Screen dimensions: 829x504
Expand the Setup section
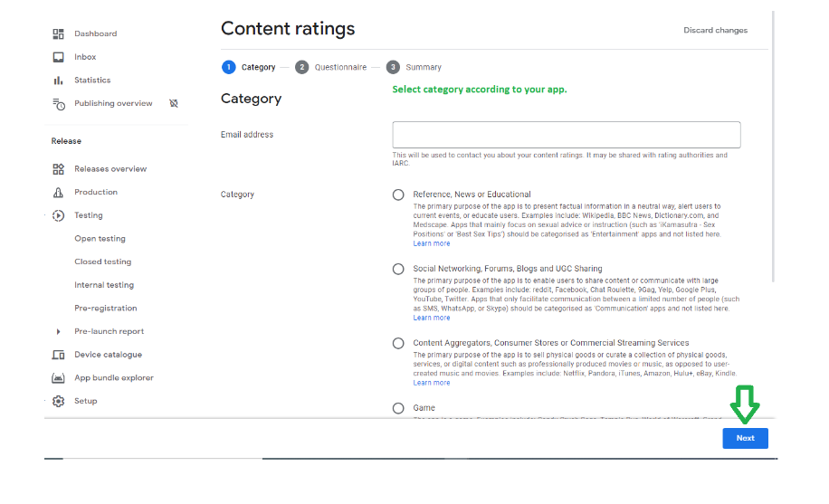click(47, 401)
